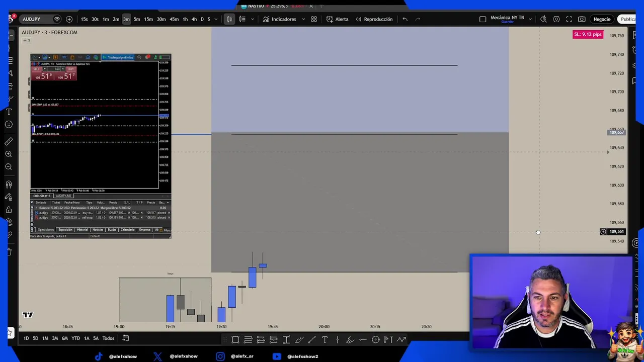Image resolution: width=644 pixels, height=362 pixels.
Task: Collapse the indicator legend showing 2
Action: tap(26, 40)
